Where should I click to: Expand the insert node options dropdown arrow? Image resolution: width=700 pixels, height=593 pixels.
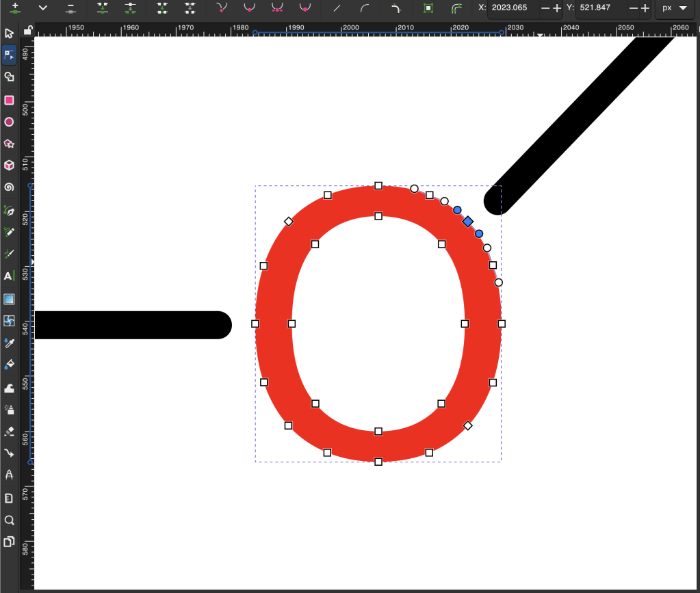(x=43, y=8)
